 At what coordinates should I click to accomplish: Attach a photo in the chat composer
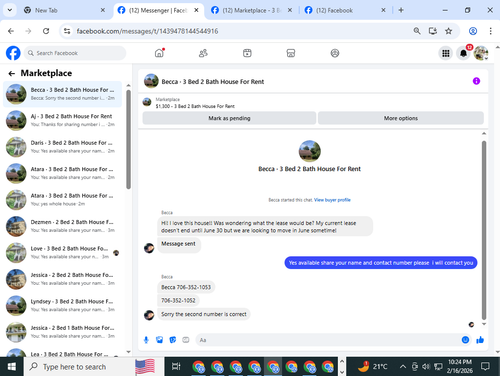pyautogui.click(x=159, y=340)
